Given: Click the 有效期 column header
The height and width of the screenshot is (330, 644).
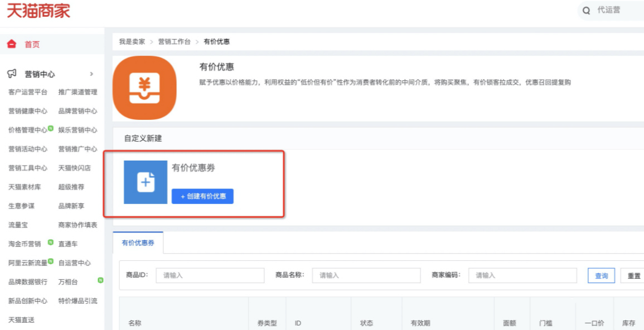Looking at the screenshot, I should 420,323.
